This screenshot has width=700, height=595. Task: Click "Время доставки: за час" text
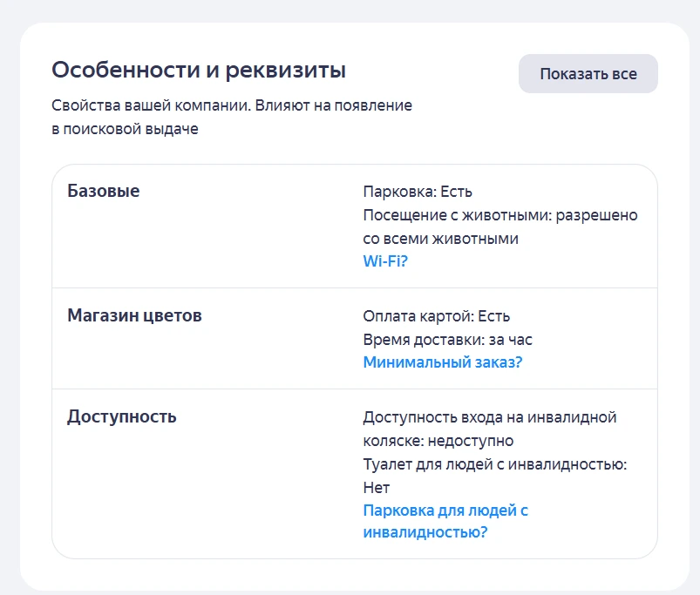click(x=447, y=340)
